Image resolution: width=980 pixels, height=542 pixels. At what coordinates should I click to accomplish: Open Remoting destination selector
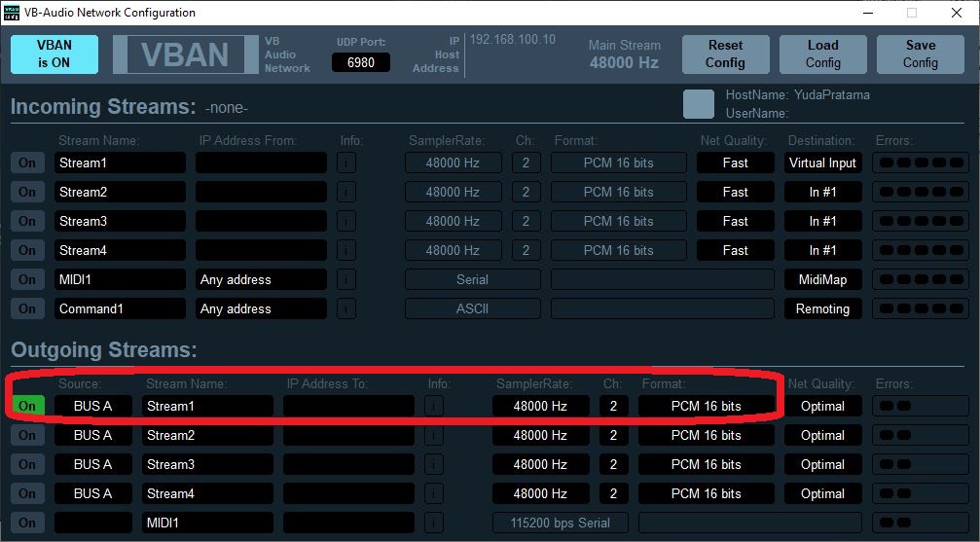coord(822,308)
